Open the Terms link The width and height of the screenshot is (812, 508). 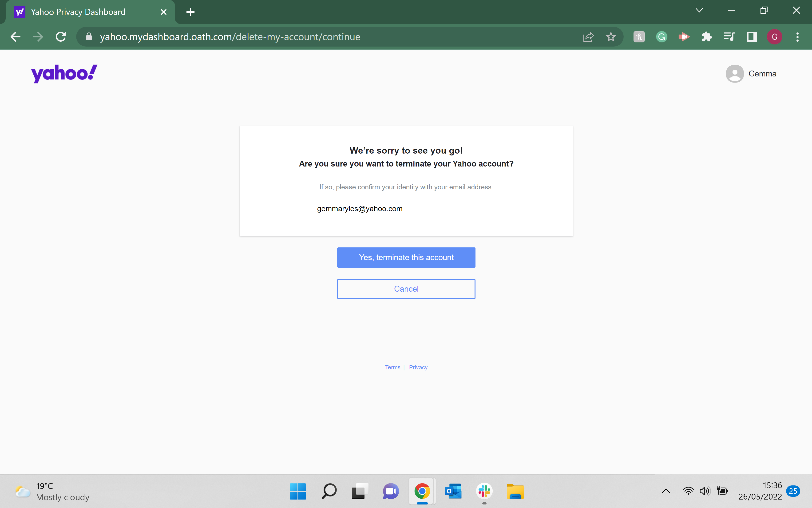pyautogui.click(x=392, y=367)
